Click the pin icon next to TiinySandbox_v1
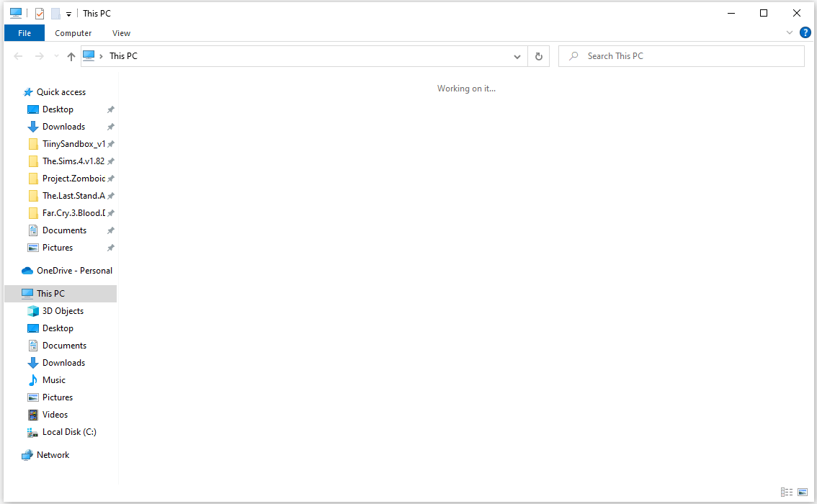Screen dimensions: 817x504 coord(110,144)
